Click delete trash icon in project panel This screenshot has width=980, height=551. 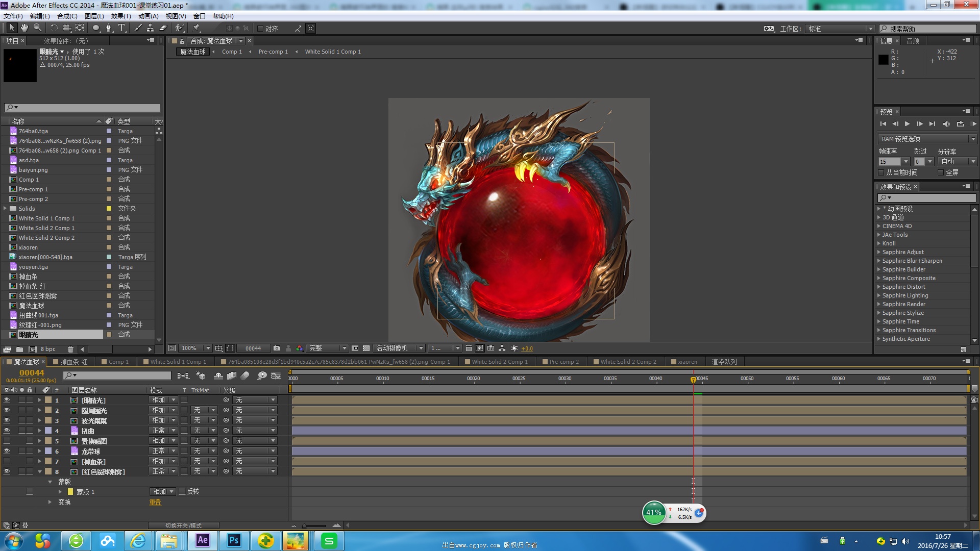point(70,349)
